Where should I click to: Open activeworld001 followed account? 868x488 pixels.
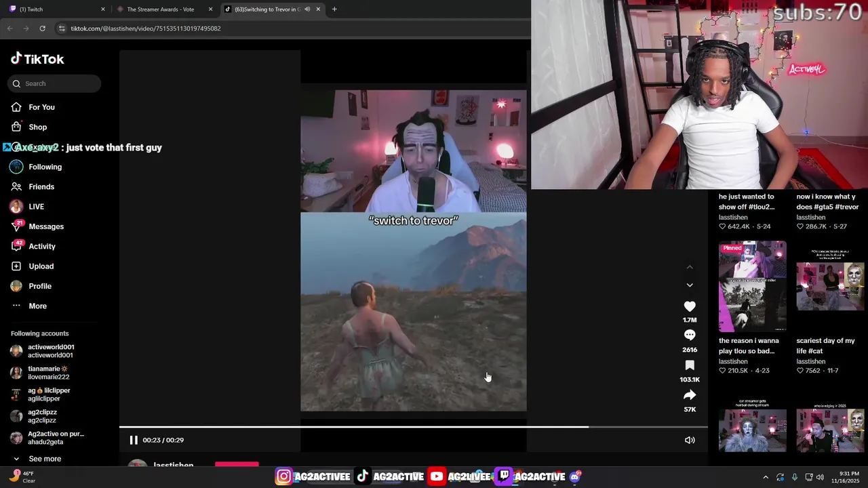(43, 351)
